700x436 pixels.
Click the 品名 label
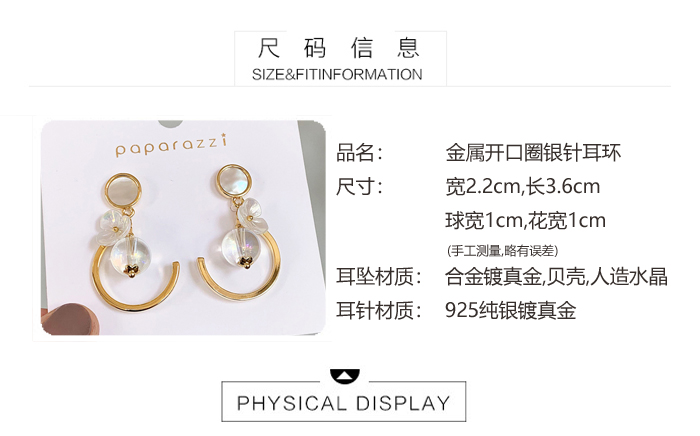[360, 153]
